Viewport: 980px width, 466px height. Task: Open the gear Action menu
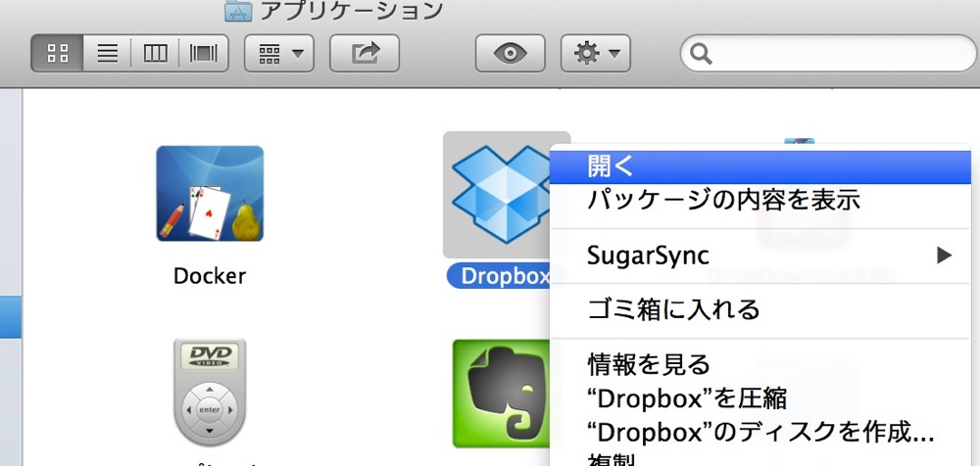596,53
